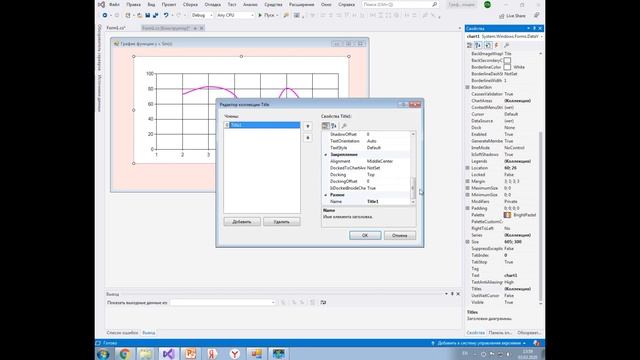Click the Save file toolbar icon
Viewport: 640px width, 360px height.
pyautogui.click(x=147, y=15)
